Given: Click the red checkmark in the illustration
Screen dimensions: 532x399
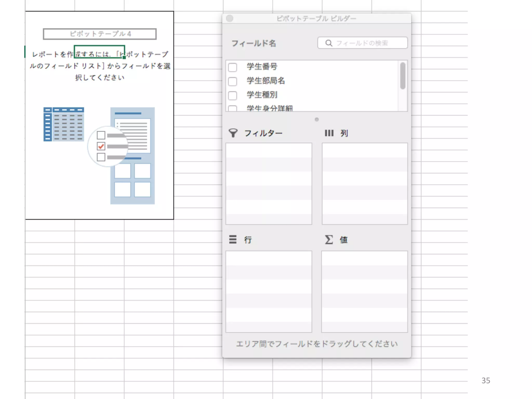Looking at the screenshot, I should pyautogui.click(x=101, y=146).
